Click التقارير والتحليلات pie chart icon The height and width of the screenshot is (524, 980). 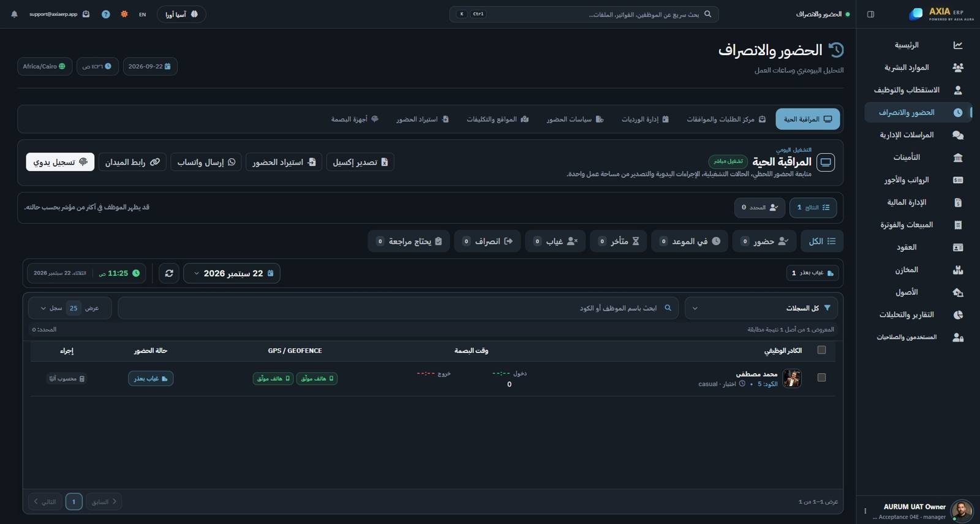click(958, 315)
